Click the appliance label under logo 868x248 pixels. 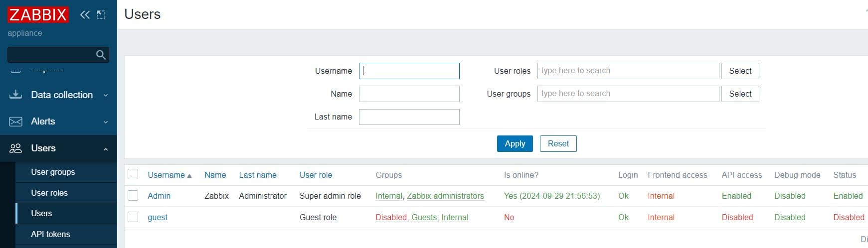pyautogui.click(x=25, y=33)
